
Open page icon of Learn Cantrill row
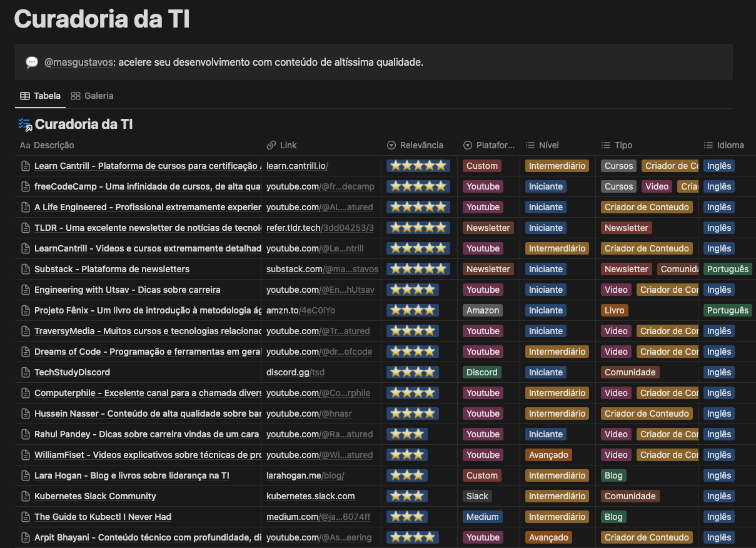[26, 166]
